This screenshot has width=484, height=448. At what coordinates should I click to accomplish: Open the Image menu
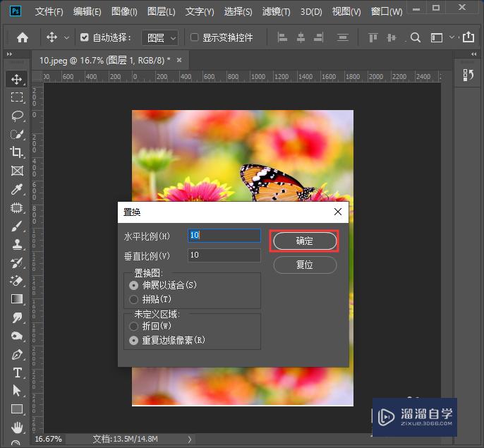[x=124, y=12]
